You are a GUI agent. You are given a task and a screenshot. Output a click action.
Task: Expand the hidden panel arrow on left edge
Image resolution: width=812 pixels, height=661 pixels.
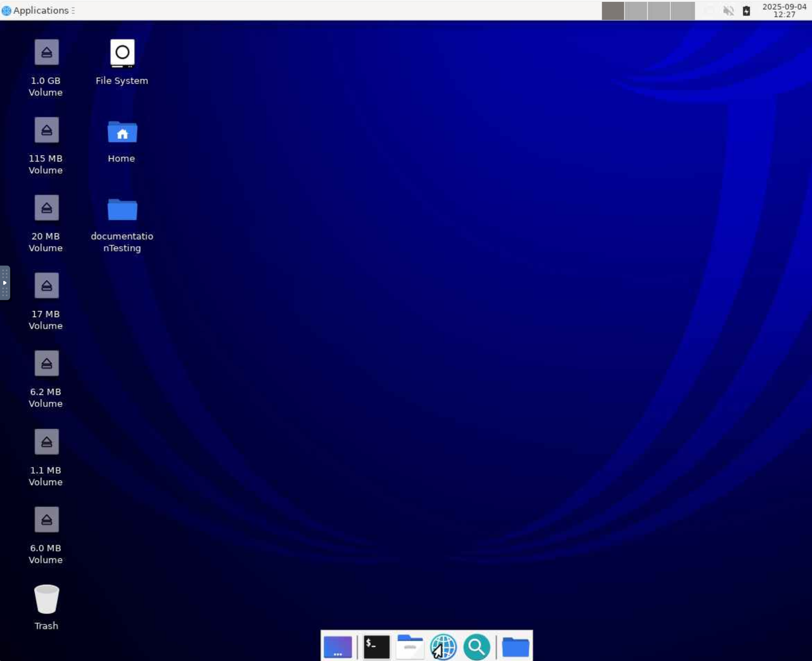pos(6,283)
